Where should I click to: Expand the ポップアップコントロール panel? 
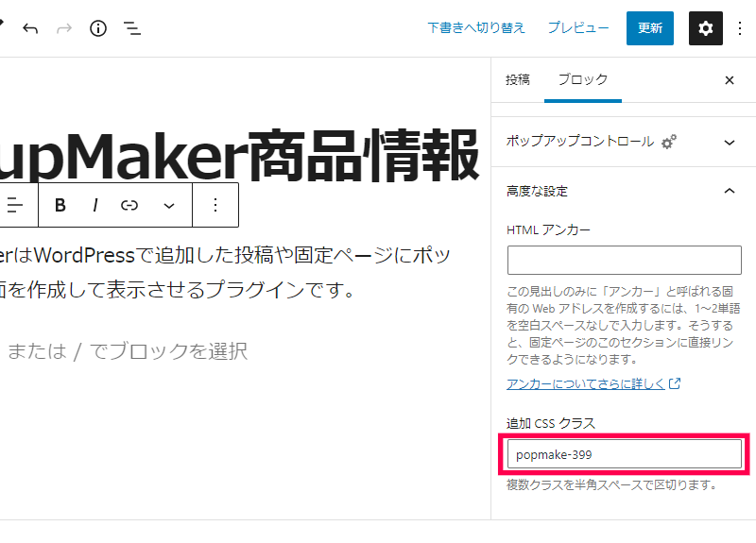pos(624,142)
